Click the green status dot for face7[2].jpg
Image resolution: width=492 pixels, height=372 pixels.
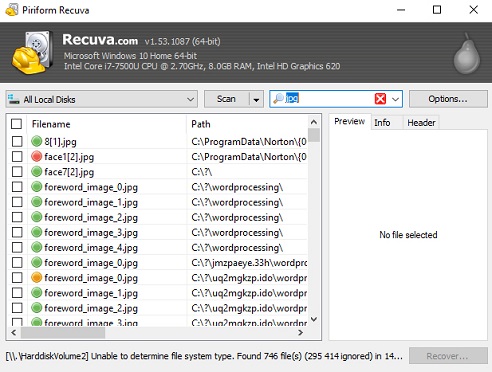point(36,172)
